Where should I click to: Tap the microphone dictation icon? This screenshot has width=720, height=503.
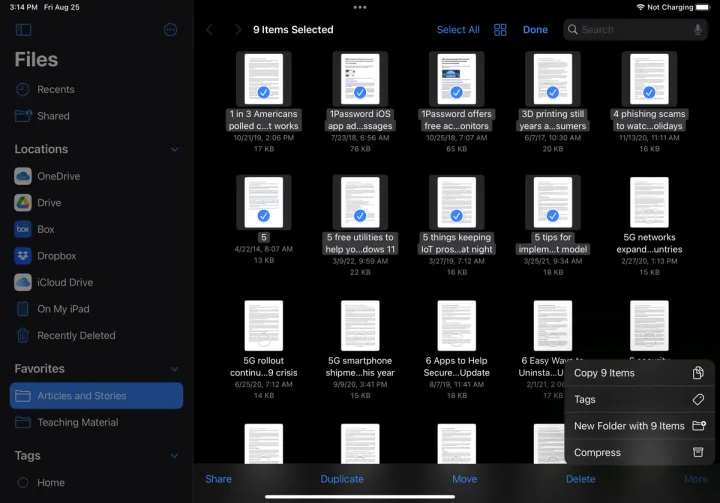(x=697, y=30)
